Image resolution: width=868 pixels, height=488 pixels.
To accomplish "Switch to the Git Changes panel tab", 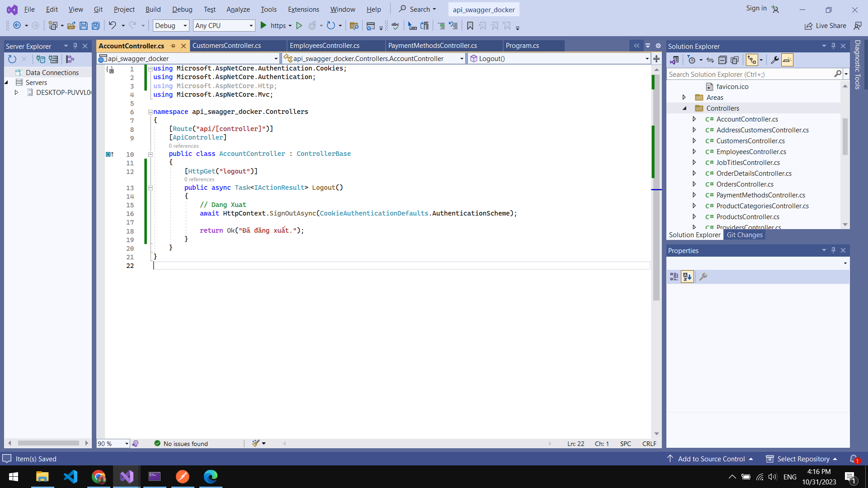I will click(x=744, y=235).
